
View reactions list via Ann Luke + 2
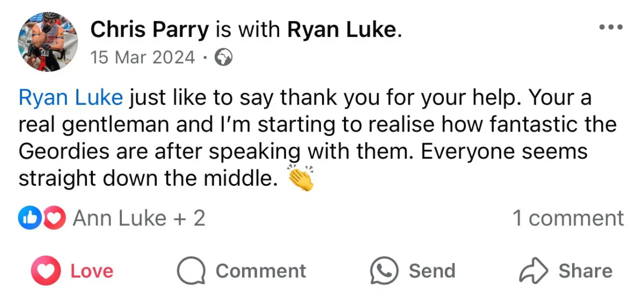click(138, 219)
